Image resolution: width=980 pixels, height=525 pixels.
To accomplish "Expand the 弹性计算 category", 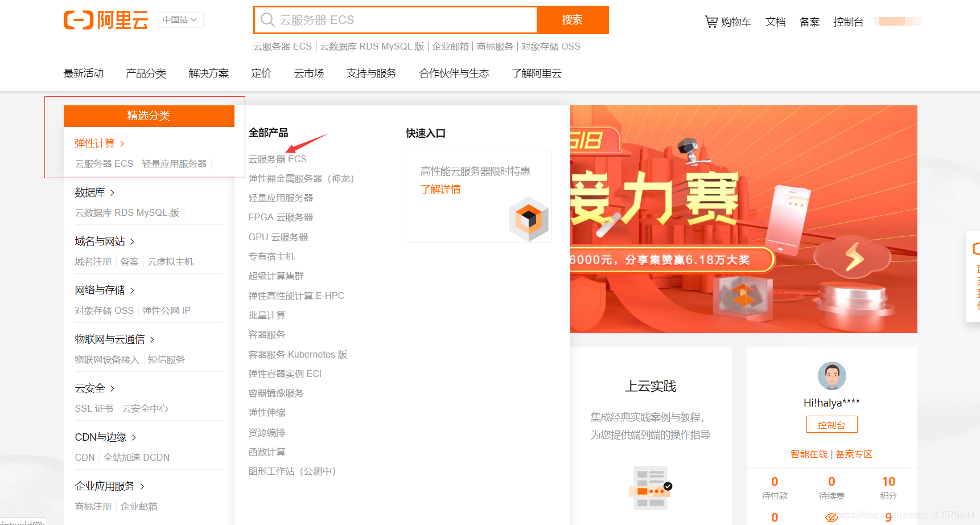I will (x=100, y=143).
